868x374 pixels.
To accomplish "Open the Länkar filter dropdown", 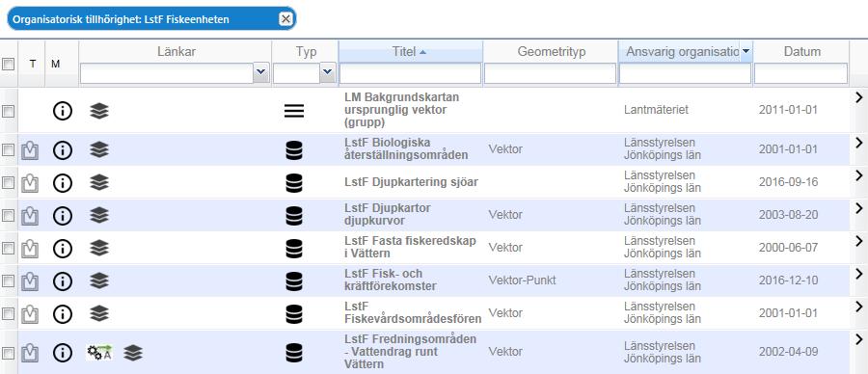I will point(261,73).
